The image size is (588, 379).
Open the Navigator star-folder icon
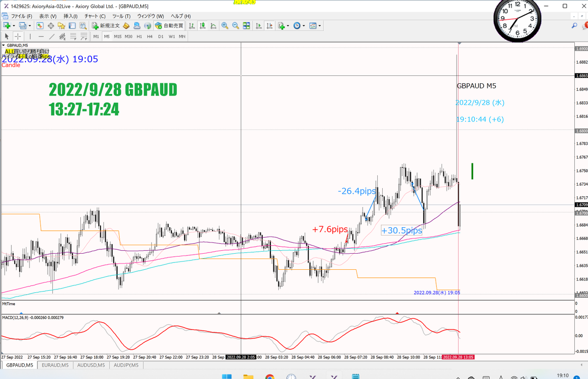61,25
